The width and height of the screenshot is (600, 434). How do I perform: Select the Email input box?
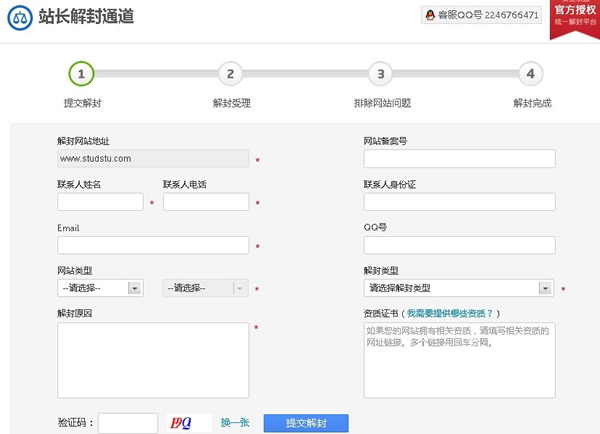(x=153, y=245)
